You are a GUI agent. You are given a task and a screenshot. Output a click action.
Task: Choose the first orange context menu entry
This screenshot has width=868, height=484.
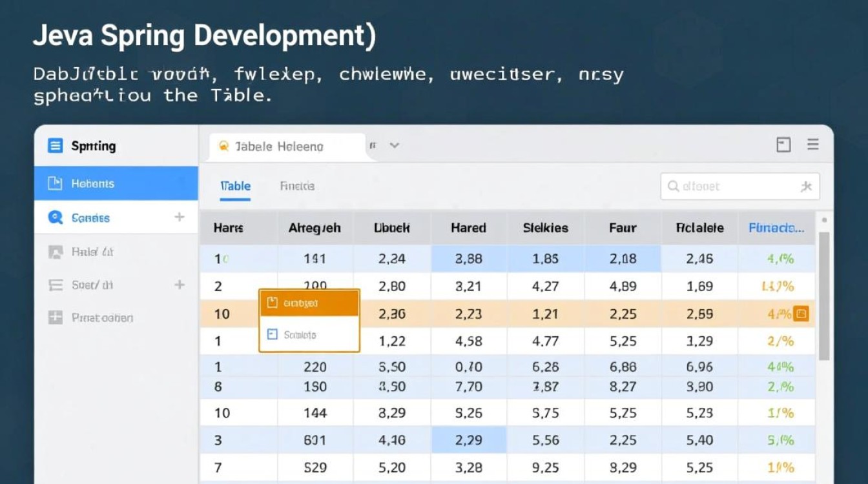pos(309,303)
